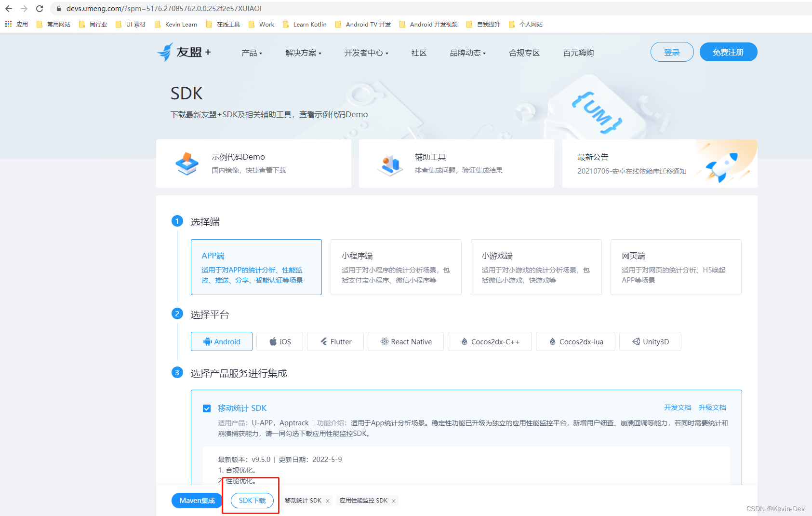Screen dimensions: 812x516
Task: Select the 网页端 card
Action: [x=676, y=267]
